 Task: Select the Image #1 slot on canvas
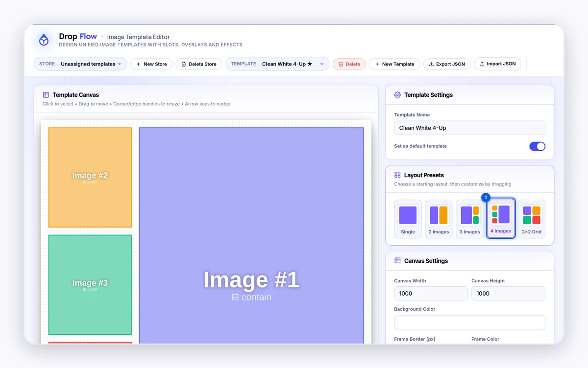251,235
